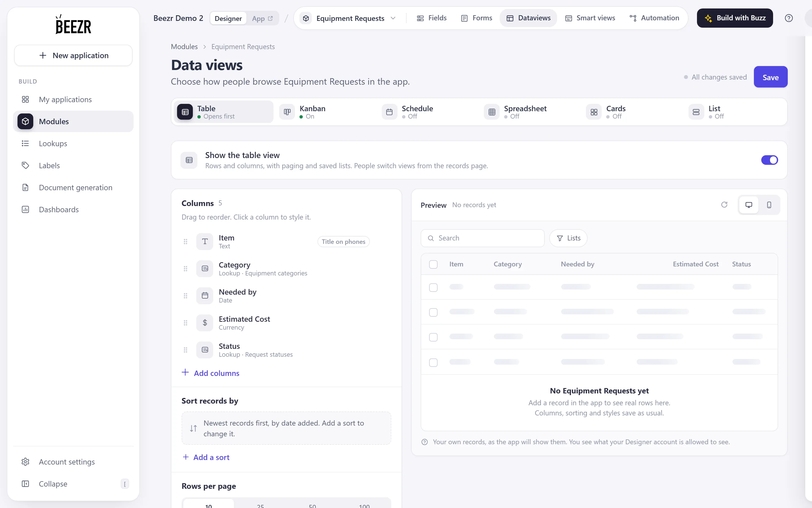This screenshot has width=812, height=508.
Task: Open Account settings gear
Action: [x=25, y=462]
